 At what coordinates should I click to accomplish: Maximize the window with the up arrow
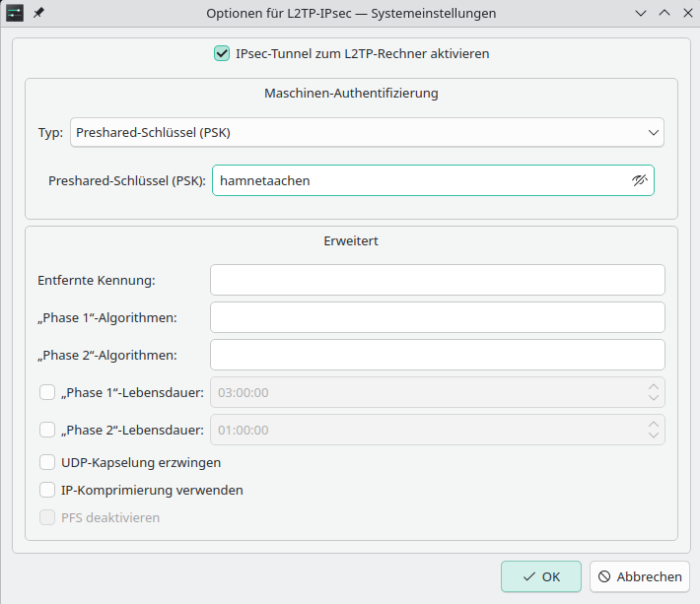pos(663,13)
